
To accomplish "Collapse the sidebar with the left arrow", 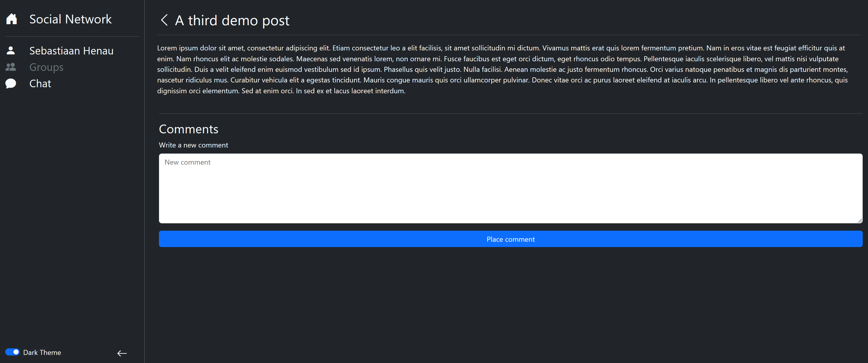I will (x=122, y=353).
